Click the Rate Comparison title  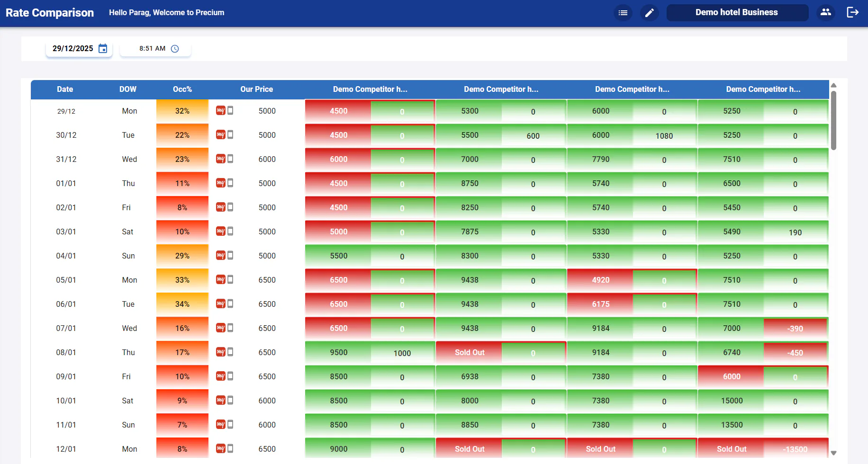[50, 13]
